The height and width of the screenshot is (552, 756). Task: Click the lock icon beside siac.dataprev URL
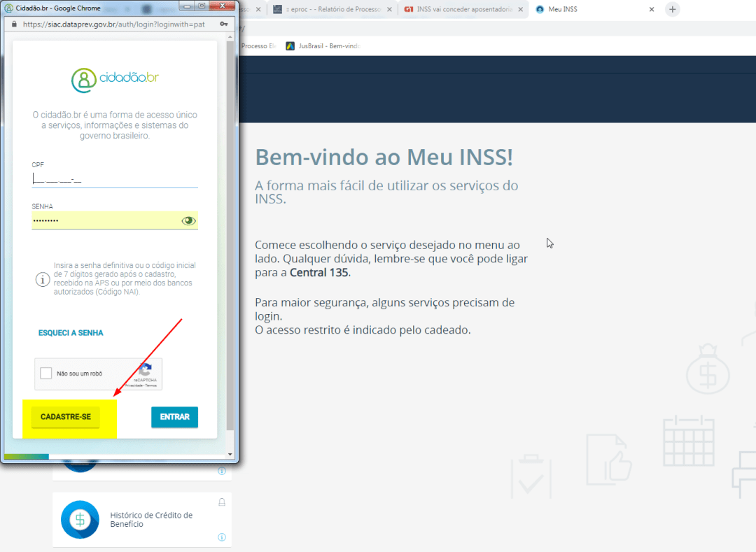coord(14,24)
